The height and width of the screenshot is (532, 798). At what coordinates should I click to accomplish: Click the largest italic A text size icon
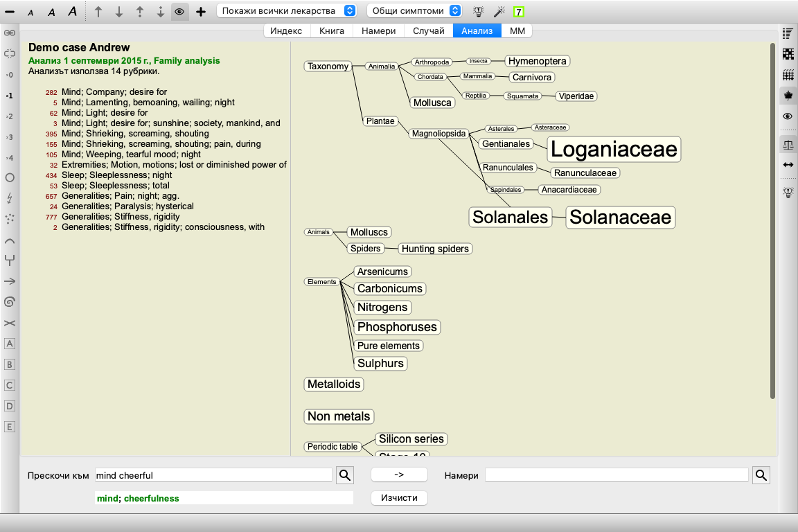pyautogui.click(x=72, y=12)
